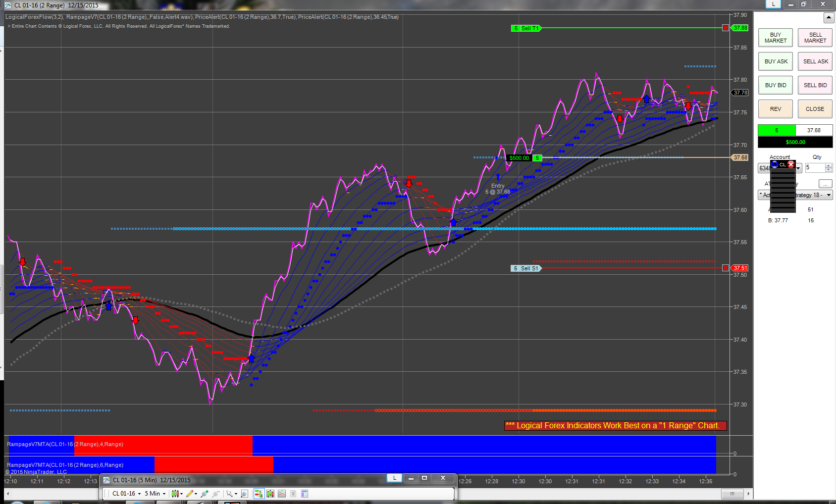This screenshot has height=504, width=836.
Task: Select the pencil drawing tools icon
Action: (190, 494)
